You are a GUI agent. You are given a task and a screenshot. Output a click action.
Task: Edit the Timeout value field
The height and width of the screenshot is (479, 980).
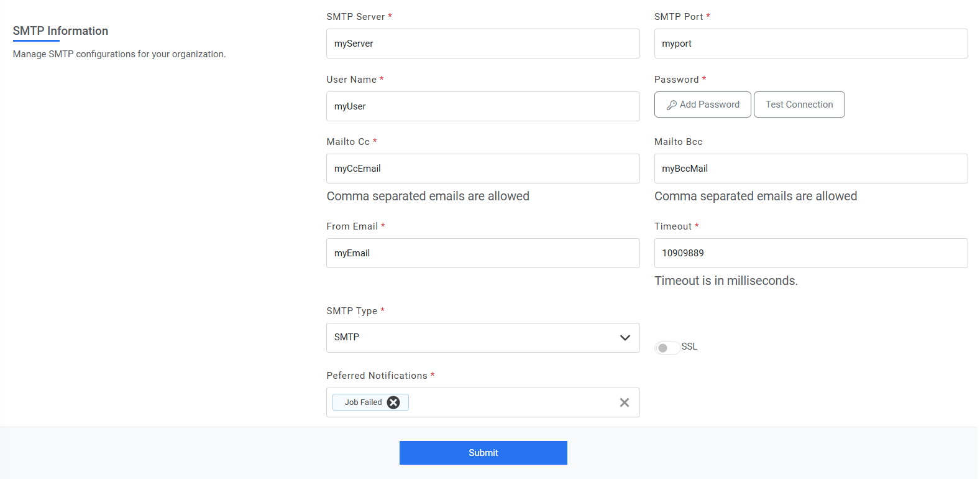pyautogui.click(x=810, y=253)
